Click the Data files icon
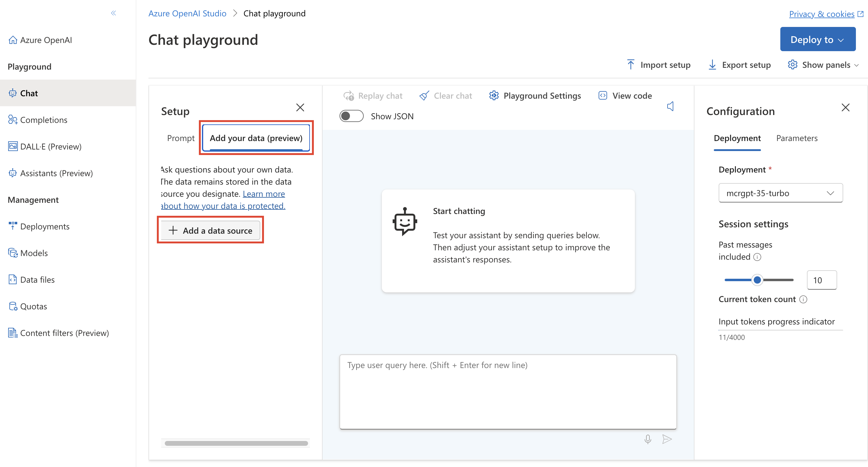The width and height of the screenshot is (868, 467). click(13, 279)
